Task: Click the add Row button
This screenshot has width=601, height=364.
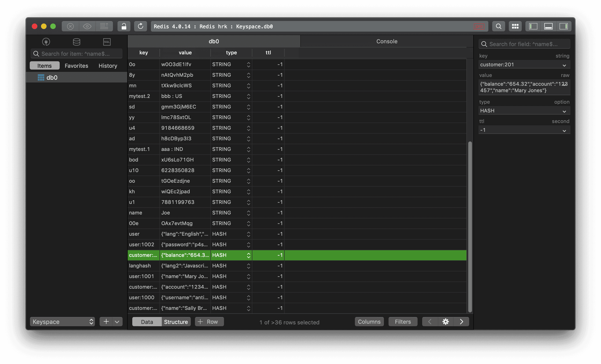Action: [x=209, y=322]
